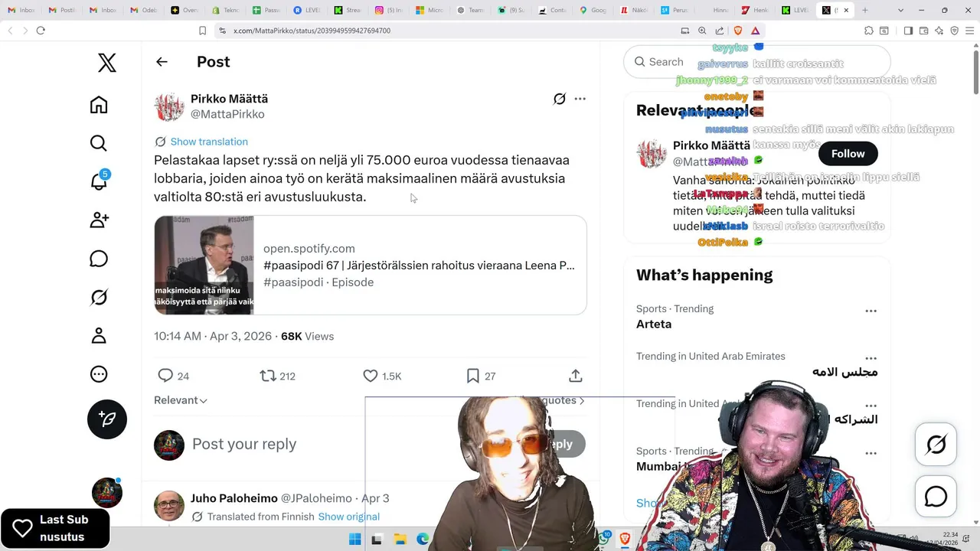Go back with the Post arrow

[162, 62]
